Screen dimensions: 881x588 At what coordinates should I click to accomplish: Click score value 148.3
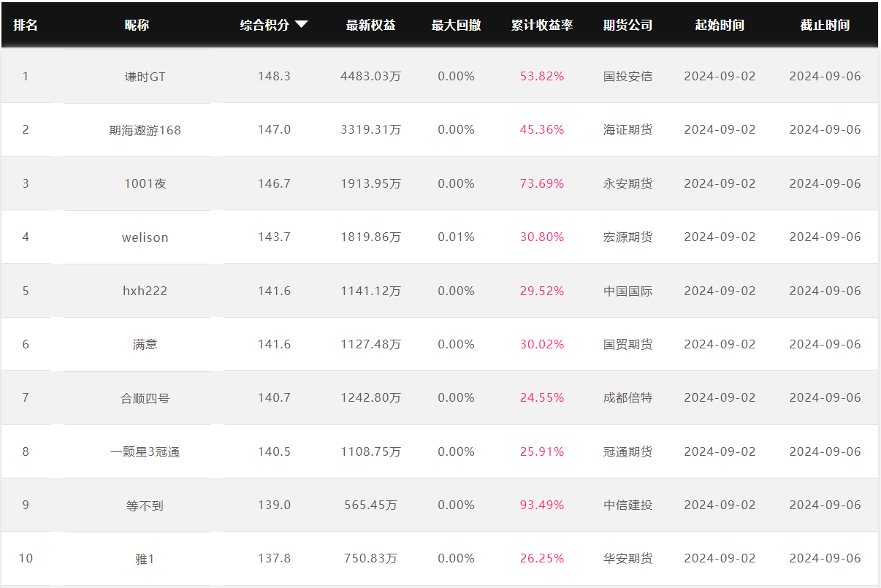click(274, 76)
